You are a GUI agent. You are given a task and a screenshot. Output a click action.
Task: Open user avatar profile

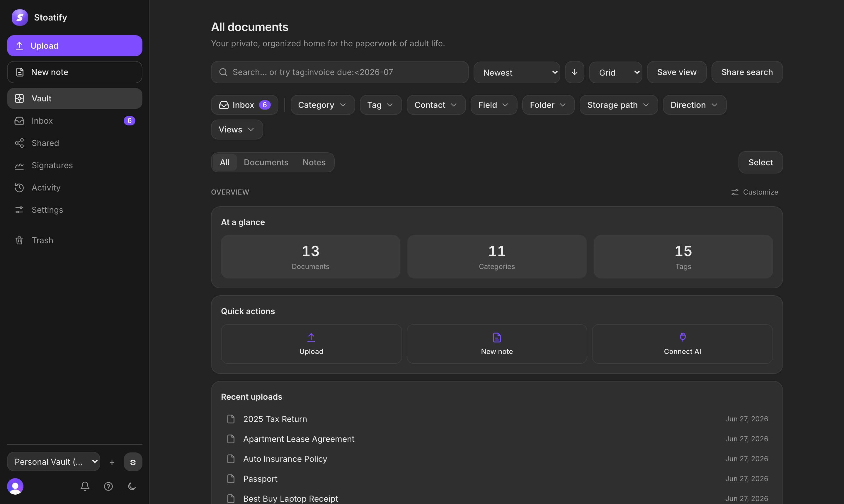pyautogui.click(x=15, y=486)
